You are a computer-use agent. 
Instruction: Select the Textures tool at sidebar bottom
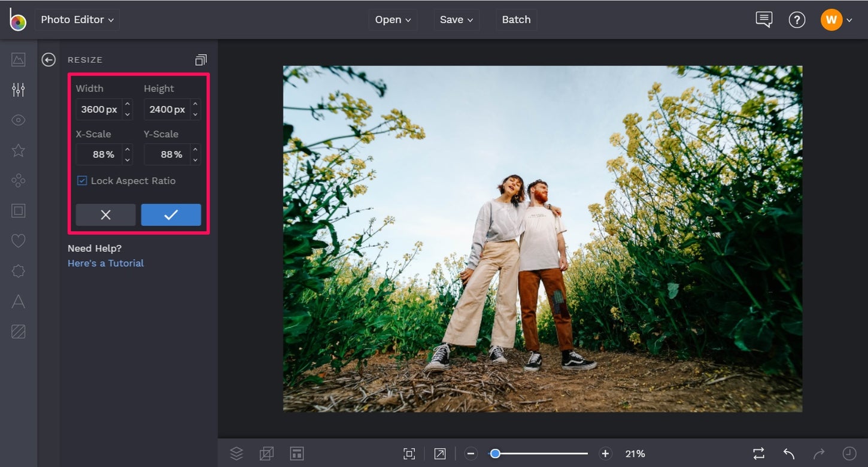click(x=18, y=332)
